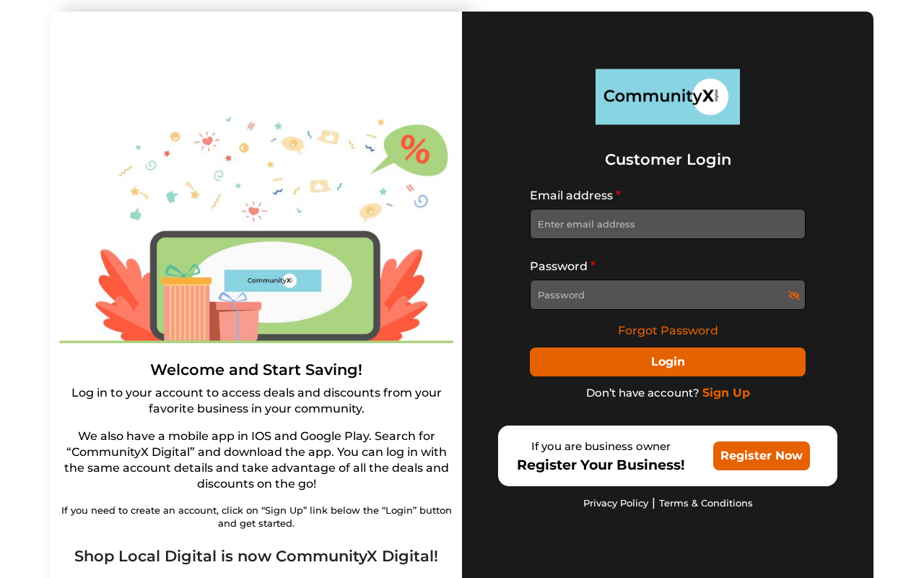
Task: Click the Customer Login heading
Action: pos(668,160)
